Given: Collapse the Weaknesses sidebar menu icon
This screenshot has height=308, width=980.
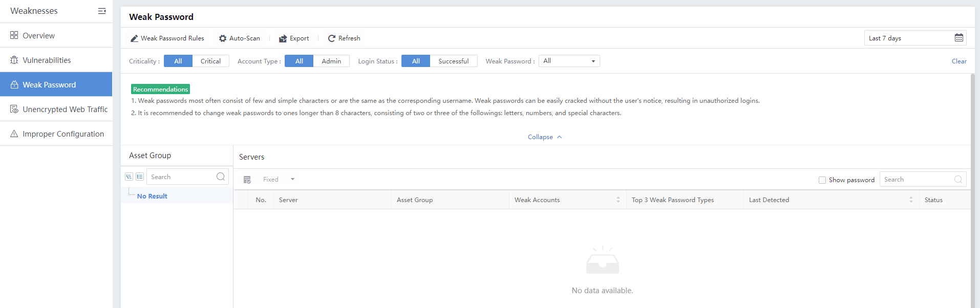Looking at the screenshot, I should click(102, 11).
